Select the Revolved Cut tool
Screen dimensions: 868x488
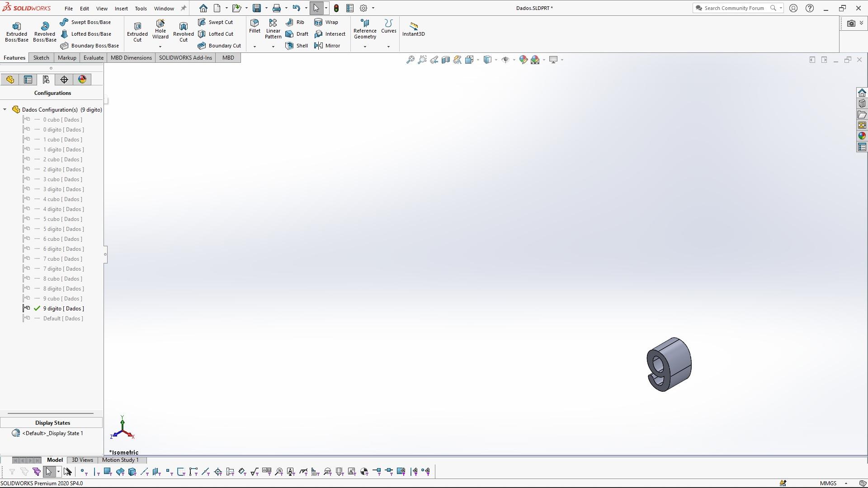(183, 32)
